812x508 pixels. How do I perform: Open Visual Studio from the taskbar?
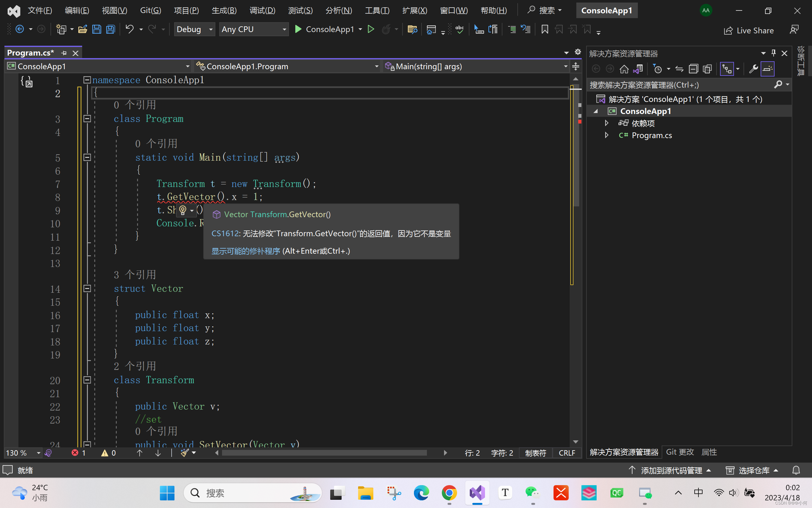477,493
